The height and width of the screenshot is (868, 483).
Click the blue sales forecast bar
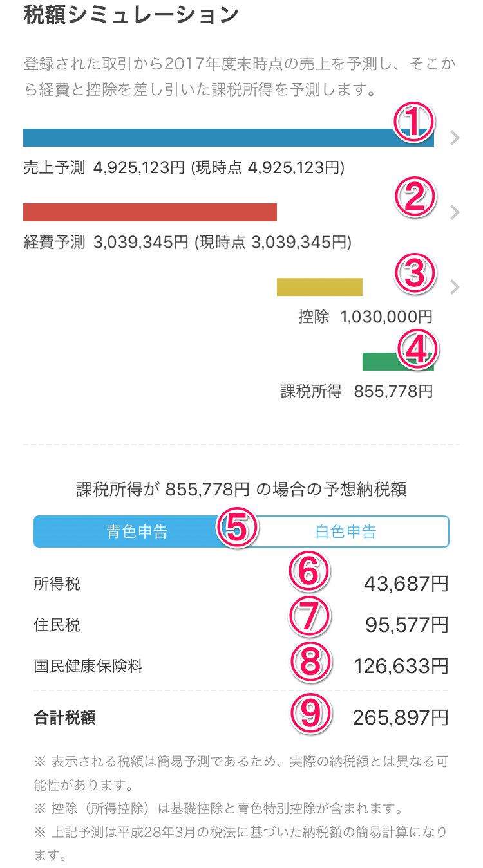click(x=229, y=138)
